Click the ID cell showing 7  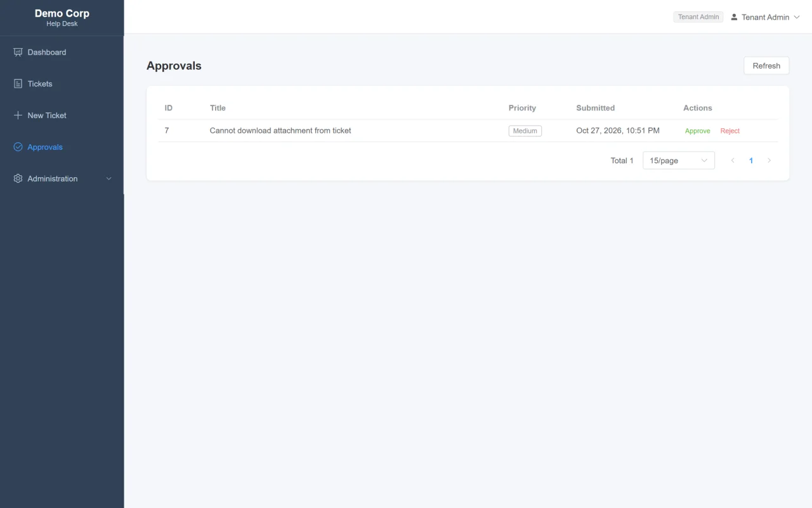[167, 131]
